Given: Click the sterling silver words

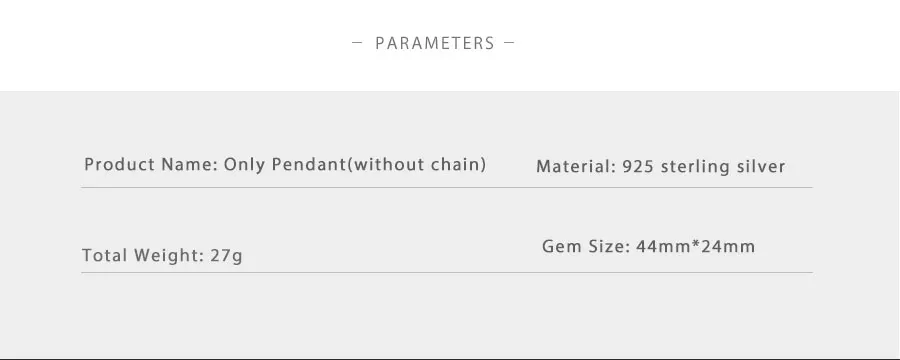Looking at the screenshot, I should 723,167.
